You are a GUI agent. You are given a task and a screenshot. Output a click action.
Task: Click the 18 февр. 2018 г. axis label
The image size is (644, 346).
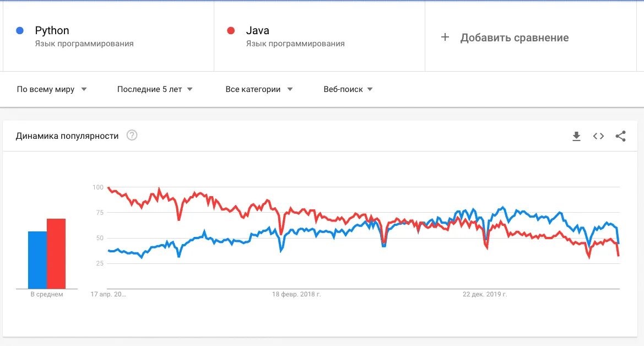[x=296, y=294]
